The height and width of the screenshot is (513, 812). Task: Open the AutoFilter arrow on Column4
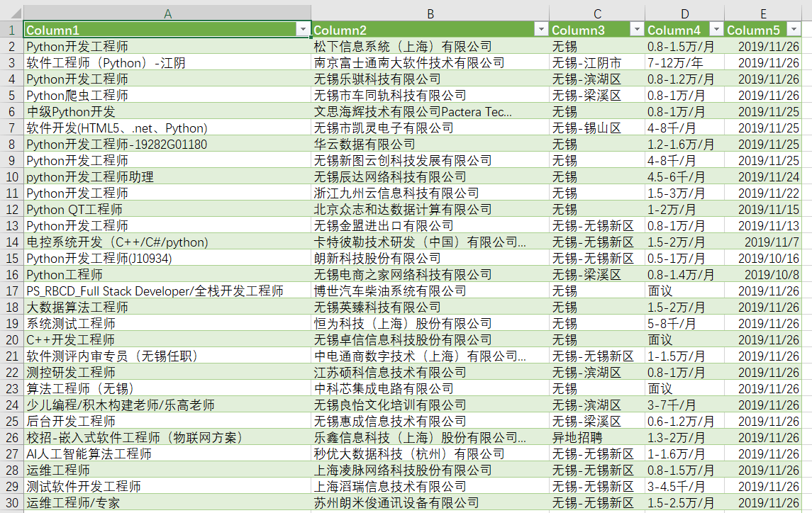(x=716, y=29)
